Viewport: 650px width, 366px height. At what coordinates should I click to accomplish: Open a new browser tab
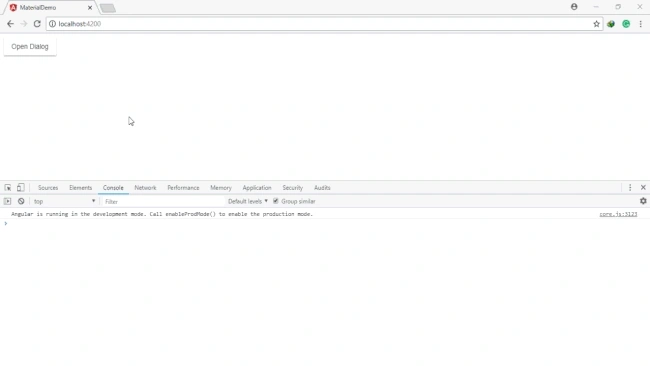pyautogui.click(x=108, y=8)
